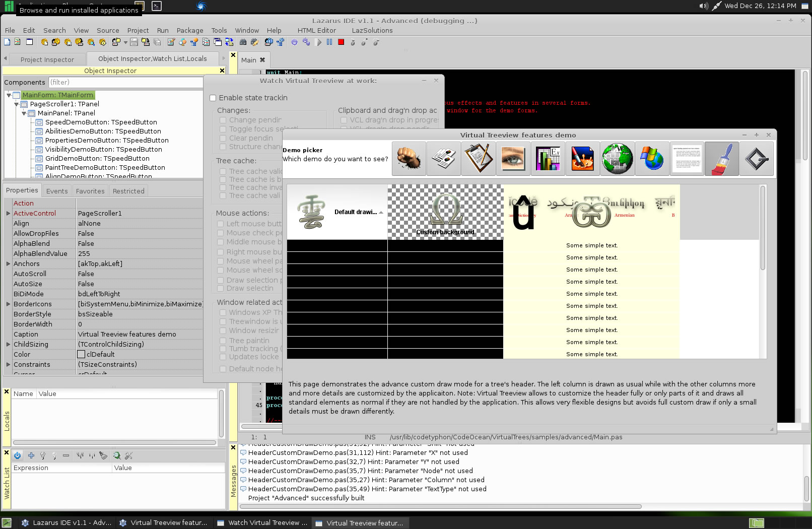Collapse the MainForm: TMainForm tree node

[x=9, y=95]
